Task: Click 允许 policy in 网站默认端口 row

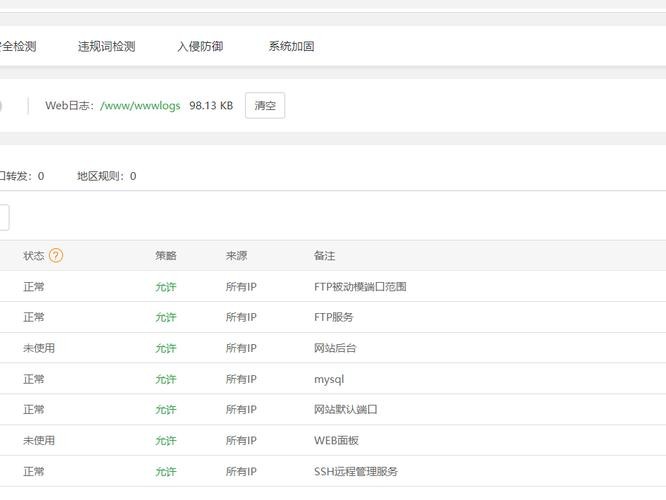Action: point(166,410)
